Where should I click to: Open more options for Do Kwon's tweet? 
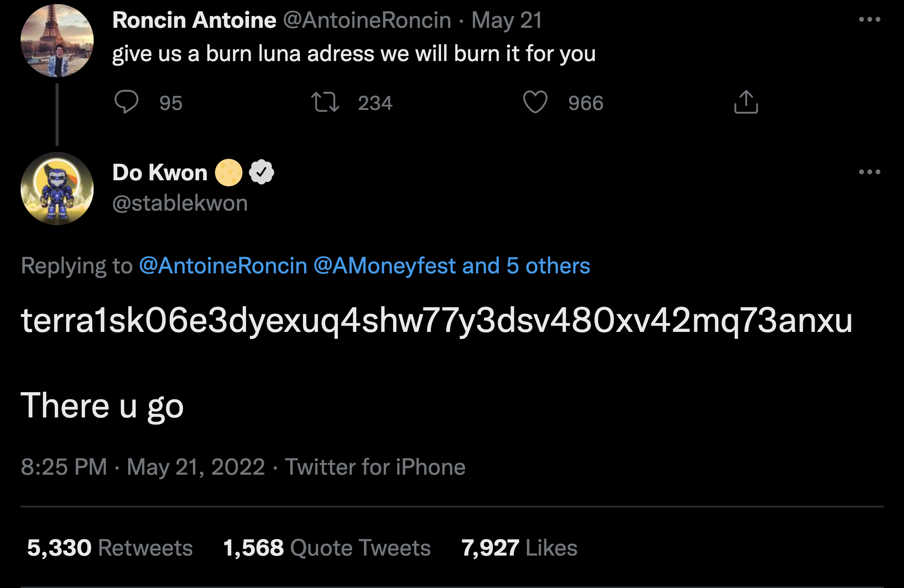pos(869,172)
